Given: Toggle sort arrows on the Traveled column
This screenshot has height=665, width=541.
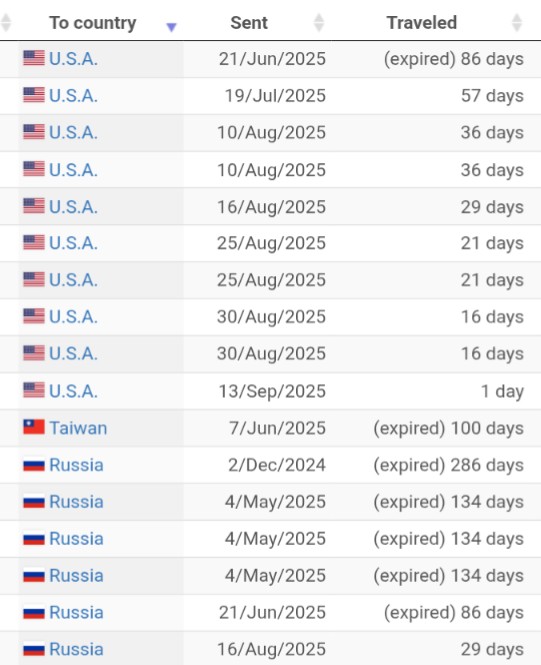Looking at the screenshot, I should [516, 23].
